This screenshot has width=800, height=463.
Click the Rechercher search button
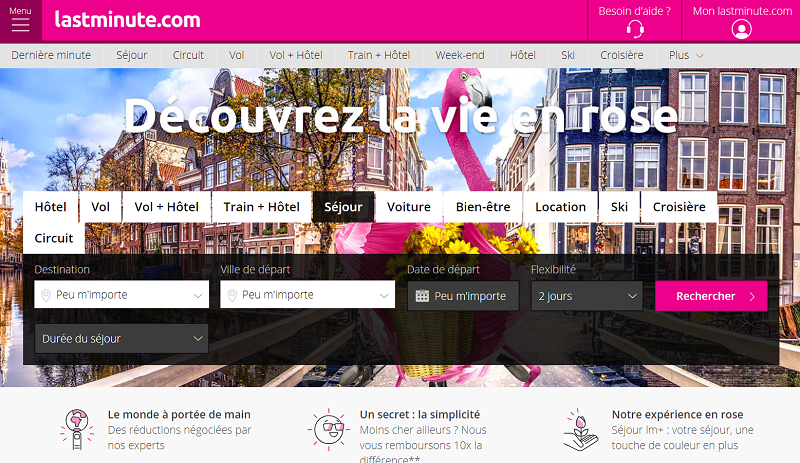[x=711, y=296]
